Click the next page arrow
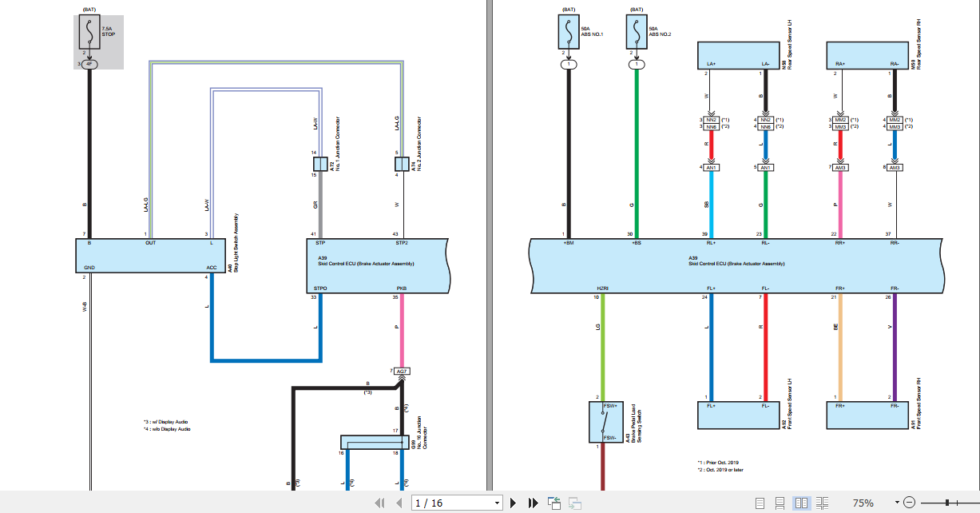Screen dimensions: 980x513 (x=514, y=503)
